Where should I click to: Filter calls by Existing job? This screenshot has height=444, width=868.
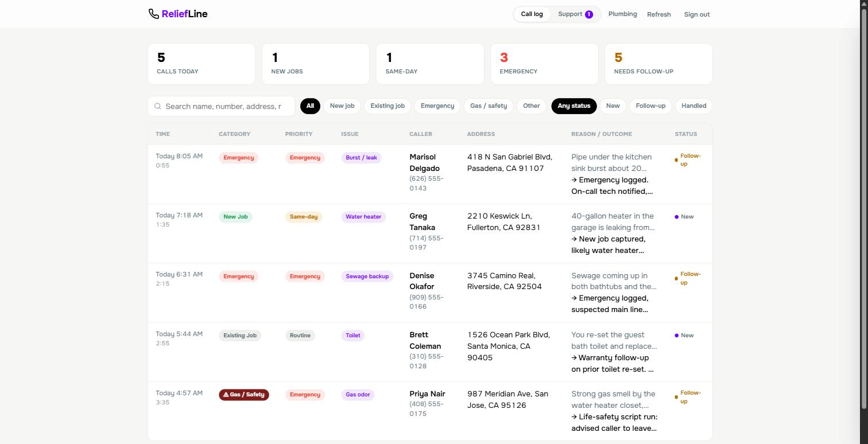tap(387, 106)
